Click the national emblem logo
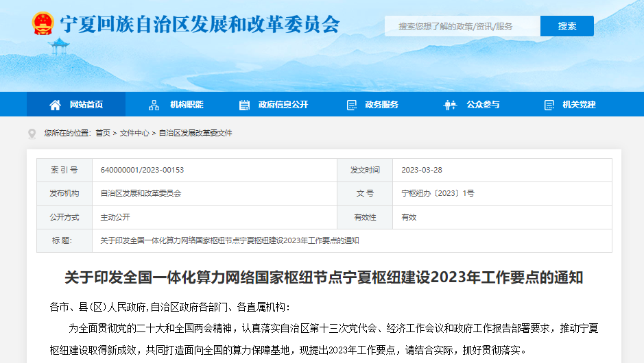Viewport: 644px width, 363px height. pos(43,23)
